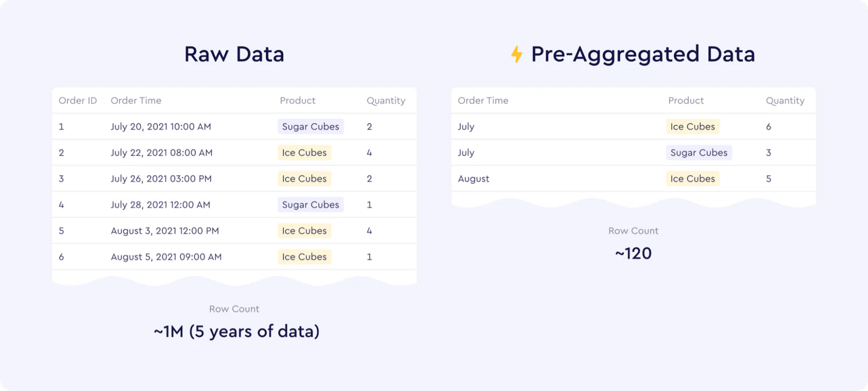Click the Quantity header in Pre-Aggregated table

(x=785, y=100)
